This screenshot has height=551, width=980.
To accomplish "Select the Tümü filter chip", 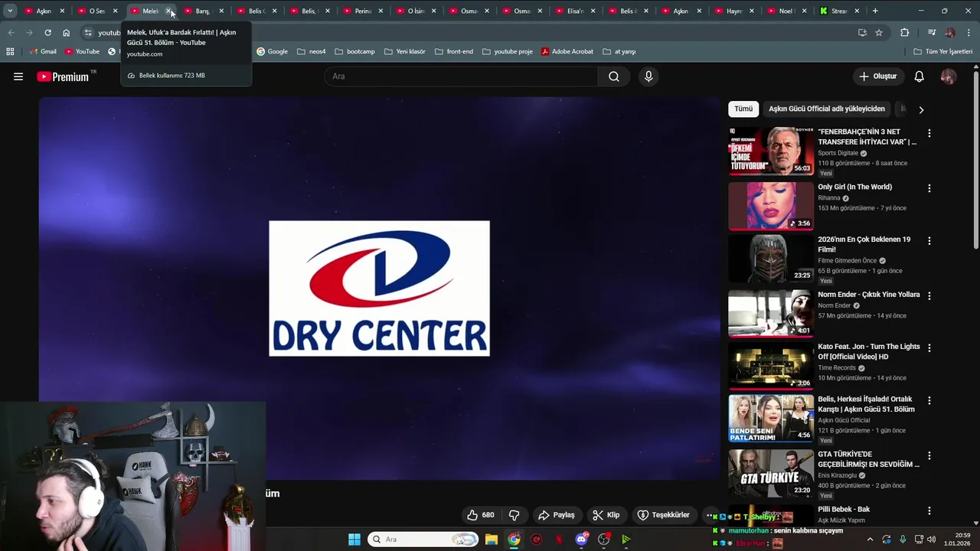I will click(743, 109).
